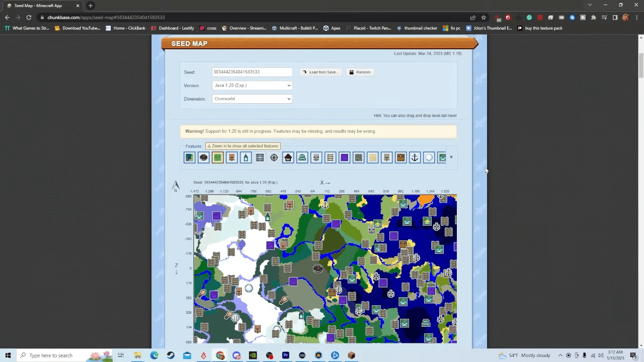The image size is (644, 362).
Task: Open the Download YouTube bookmark
Action: (x=77, y=28)
